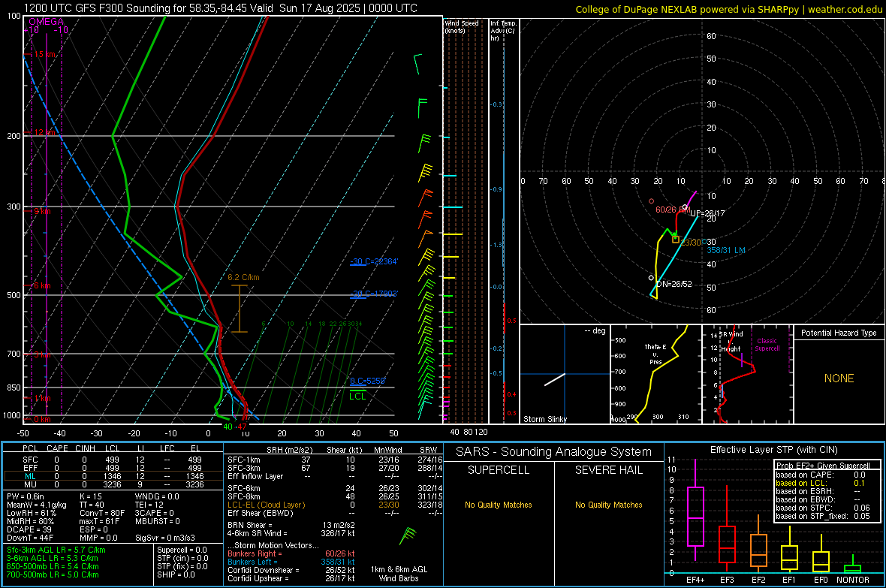Viewport: 886px width, 588px height.
Task: Click the SARS - Sounding Analogue System title
Action: (x=554, y=451)
